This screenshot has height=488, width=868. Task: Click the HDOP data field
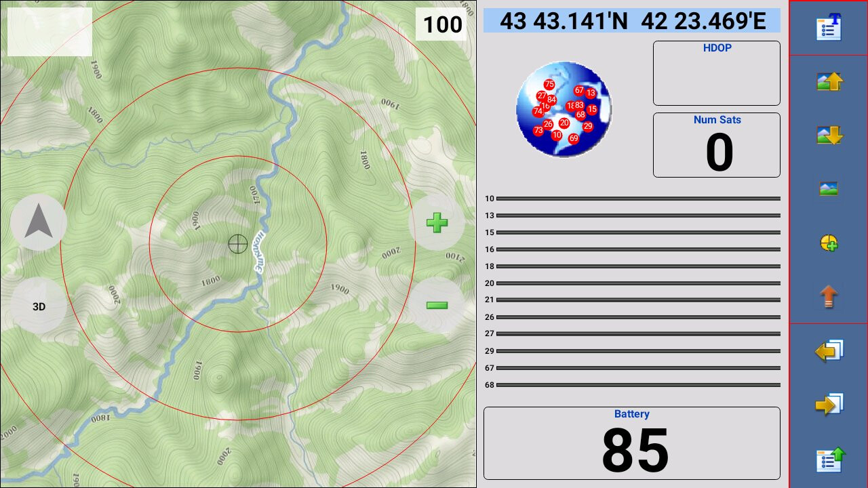tap(716, 73)
